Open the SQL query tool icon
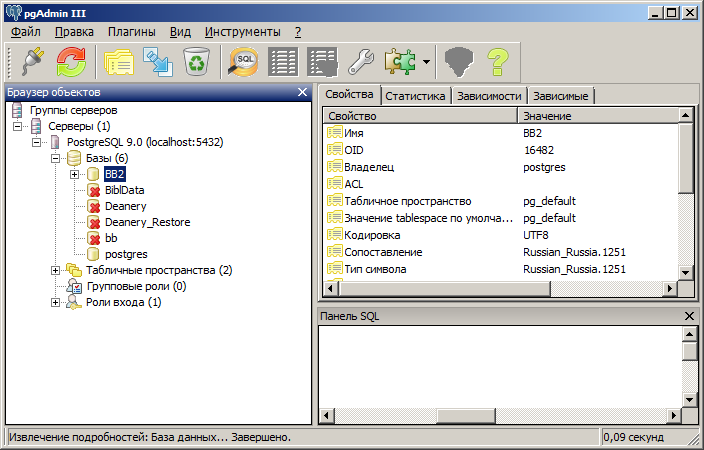The height and width of the screenshot is (450, 704). point(243,62)
